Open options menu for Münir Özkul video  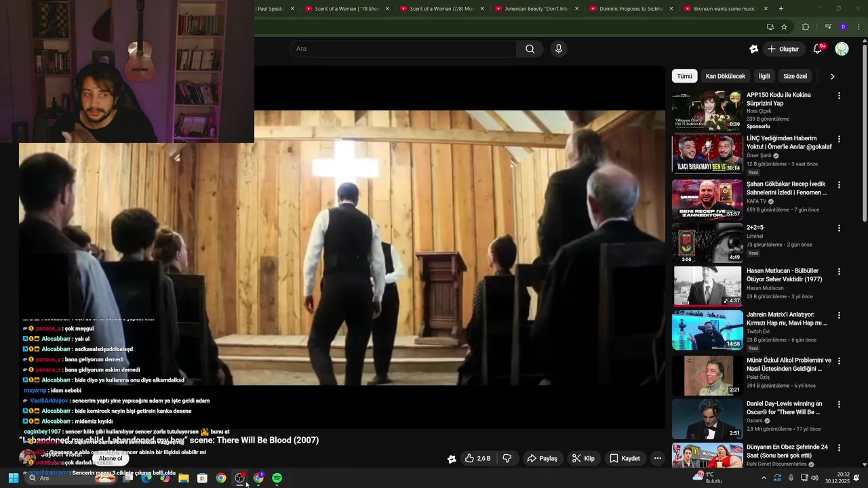pos(839,361)
